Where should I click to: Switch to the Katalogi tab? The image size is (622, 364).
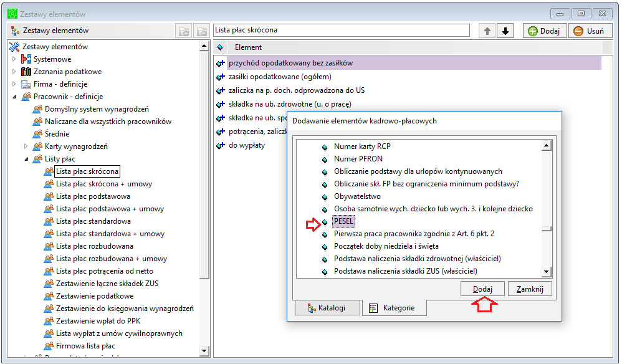pyautogui.click(x=327, y=308)
